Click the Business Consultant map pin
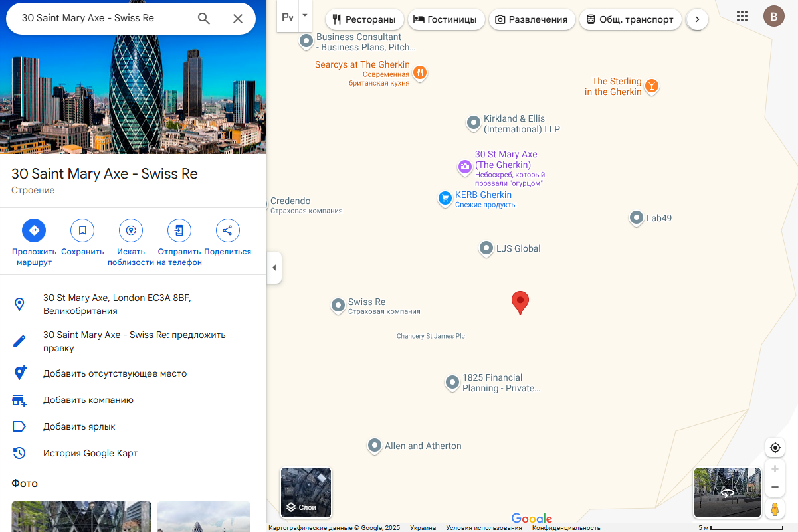This screenshot has height=532, width=798. click(306, 41)
